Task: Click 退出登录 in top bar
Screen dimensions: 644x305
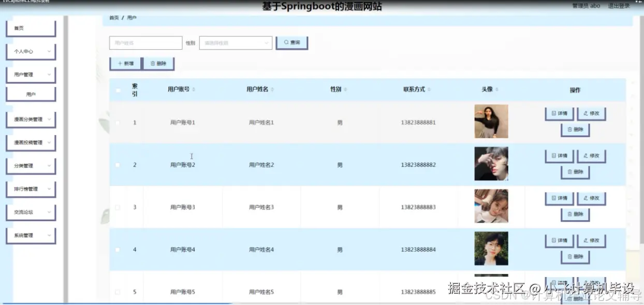Action: pos(619,6)
